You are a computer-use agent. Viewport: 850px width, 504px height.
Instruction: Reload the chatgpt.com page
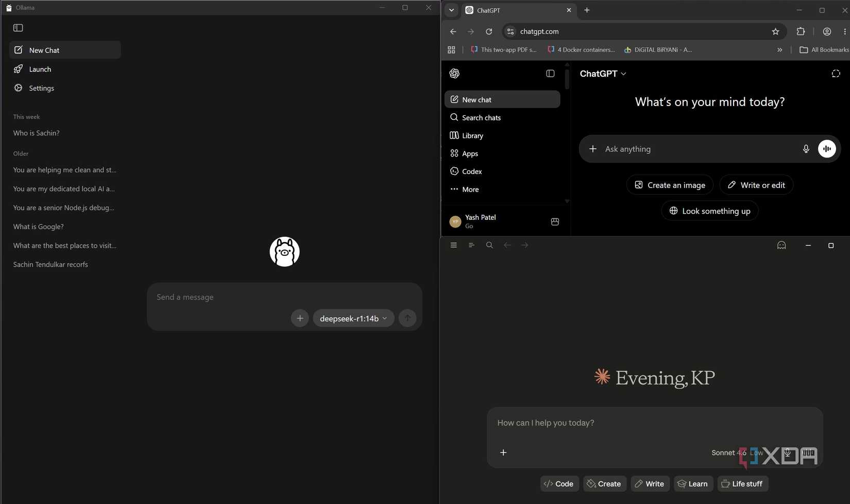point(489,31)
